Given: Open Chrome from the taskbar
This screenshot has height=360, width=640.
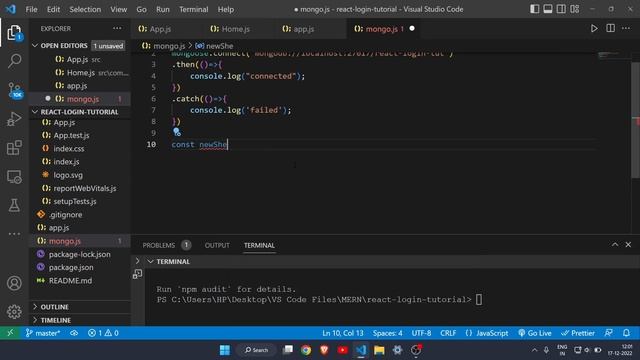Looking at the screenshot, I should click(306, 350).
